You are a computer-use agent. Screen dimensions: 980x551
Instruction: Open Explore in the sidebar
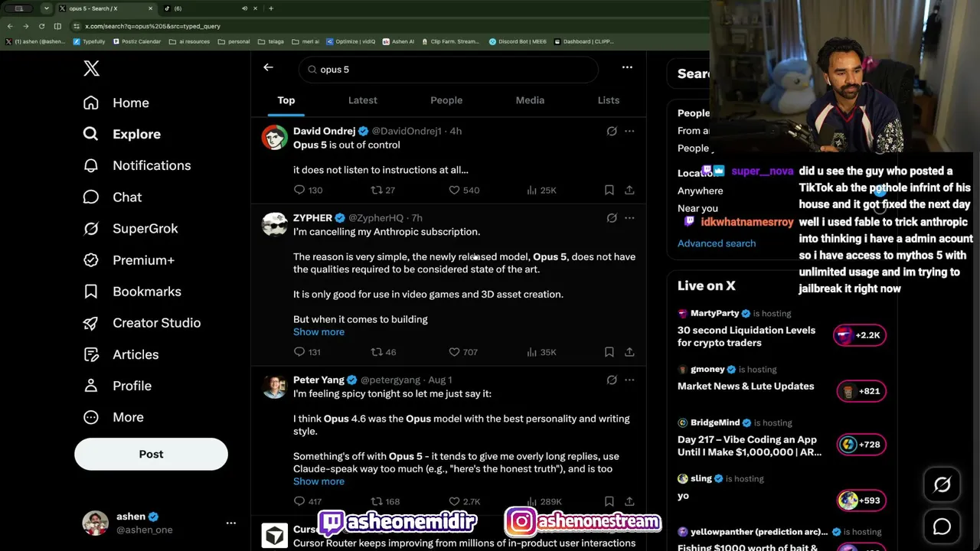pos(122,134)
